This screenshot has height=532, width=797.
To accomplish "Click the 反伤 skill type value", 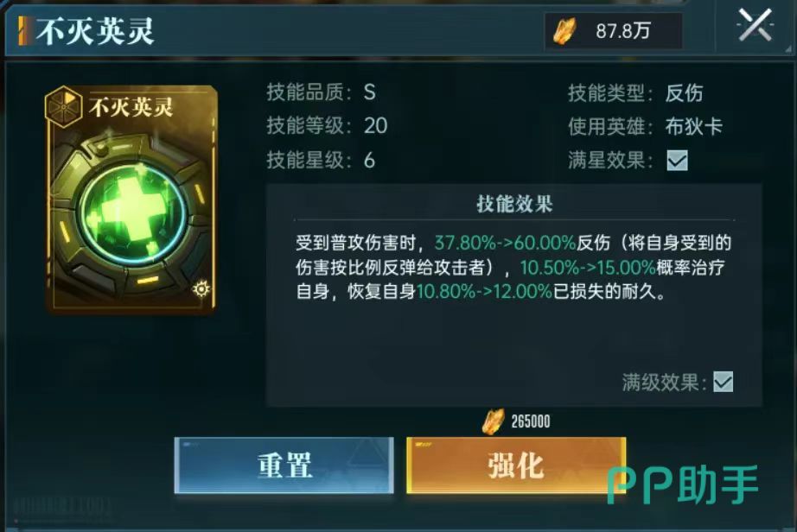I will (x=684, y=93).
